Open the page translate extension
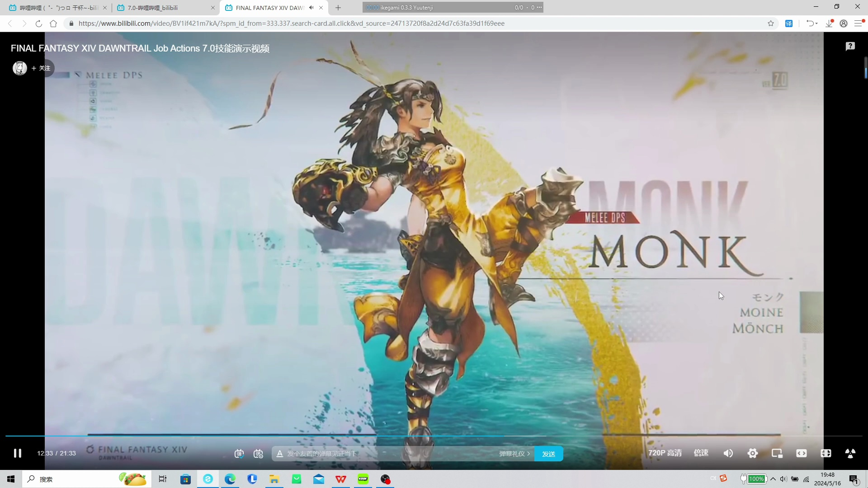Image resolution: width=868 pixels, height=488 pixels. click(x=789, y=23)
